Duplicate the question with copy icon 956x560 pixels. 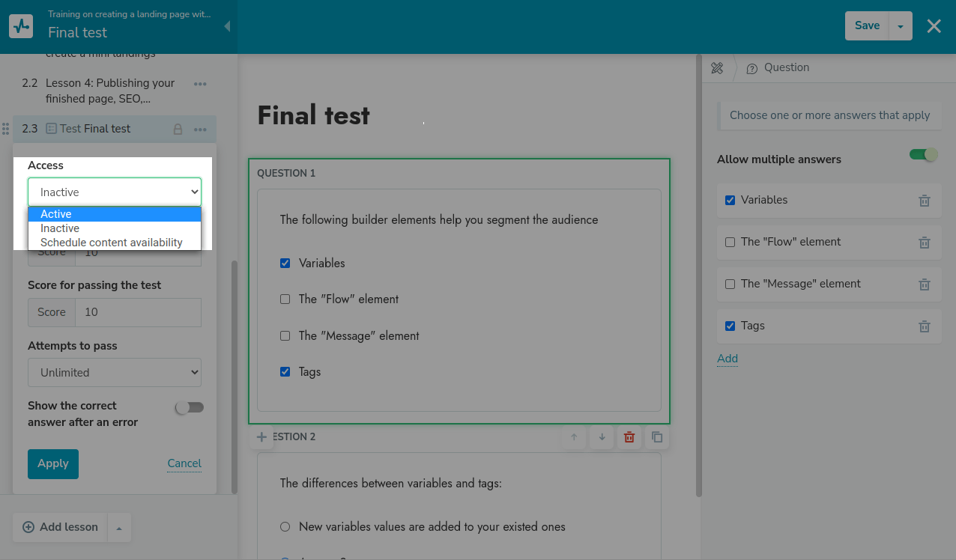[657, 437]
